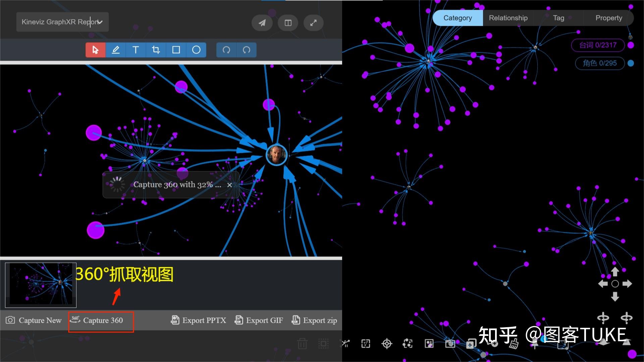Choose the text annotation tool
Image resolution: width=644 pixels, height=362 pixels.
point(136,50)
